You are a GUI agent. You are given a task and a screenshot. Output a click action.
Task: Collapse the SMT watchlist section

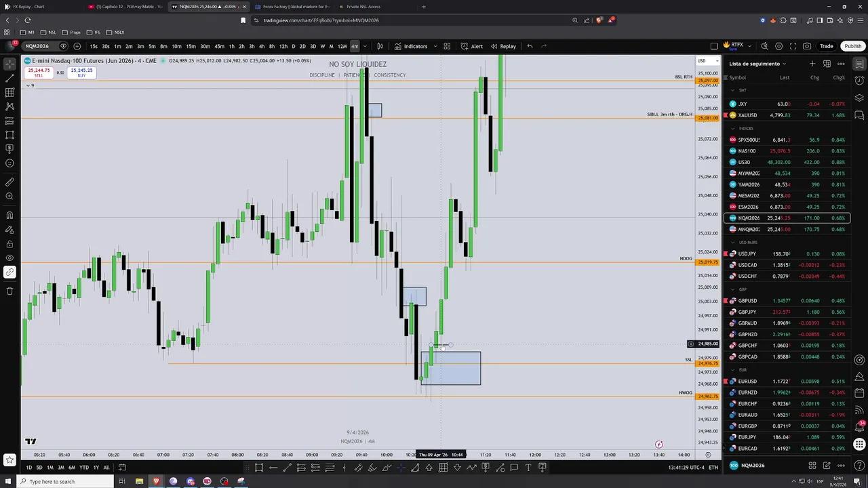click(x=732, y=90)
